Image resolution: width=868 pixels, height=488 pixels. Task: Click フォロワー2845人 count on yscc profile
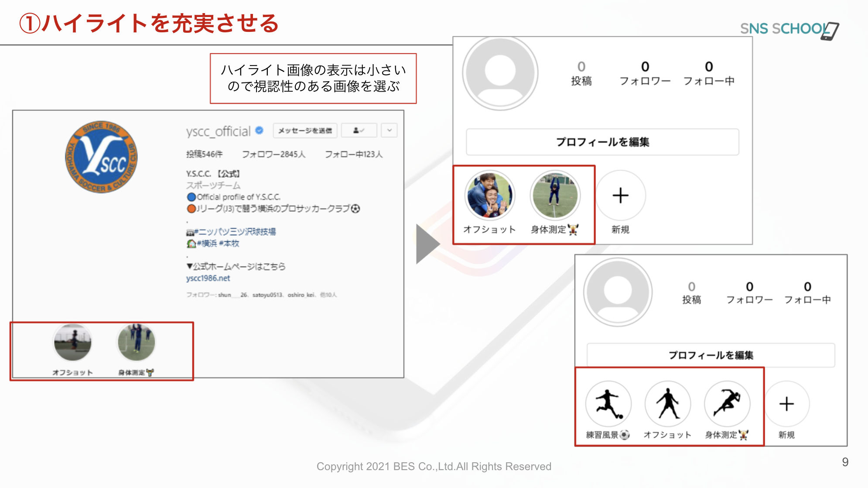click(x=273, y=154)
